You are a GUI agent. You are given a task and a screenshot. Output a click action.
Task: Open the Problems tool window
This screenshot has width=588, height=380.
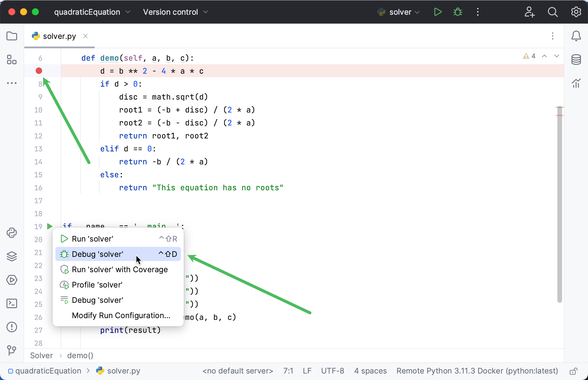(12, 327)
